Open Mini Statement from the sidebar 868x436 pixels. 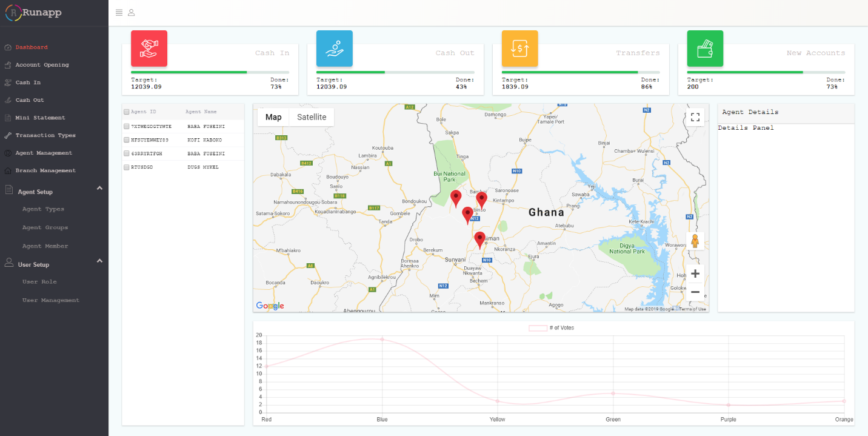(x=40, y=118)
